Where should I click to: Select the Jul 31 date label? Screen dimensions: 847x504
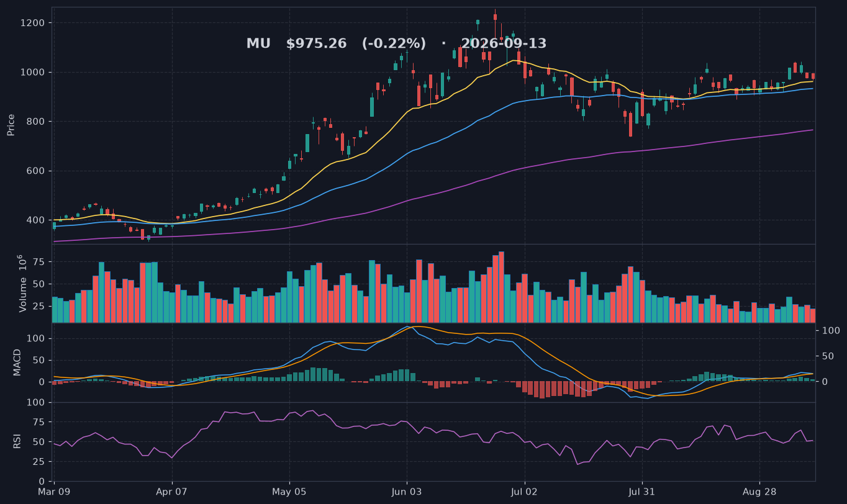point(642,492)
